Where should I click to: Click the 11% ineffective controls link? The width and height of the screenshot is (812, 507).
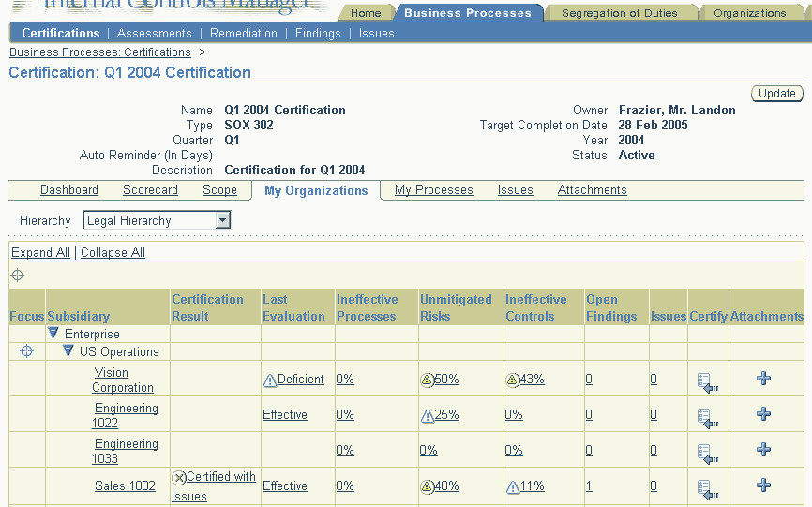[532, 485]
